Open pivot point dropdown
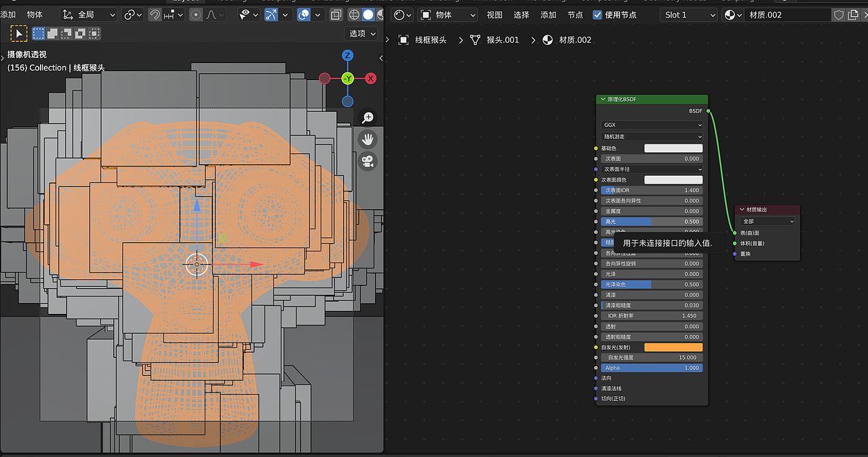 coord(133,14)
